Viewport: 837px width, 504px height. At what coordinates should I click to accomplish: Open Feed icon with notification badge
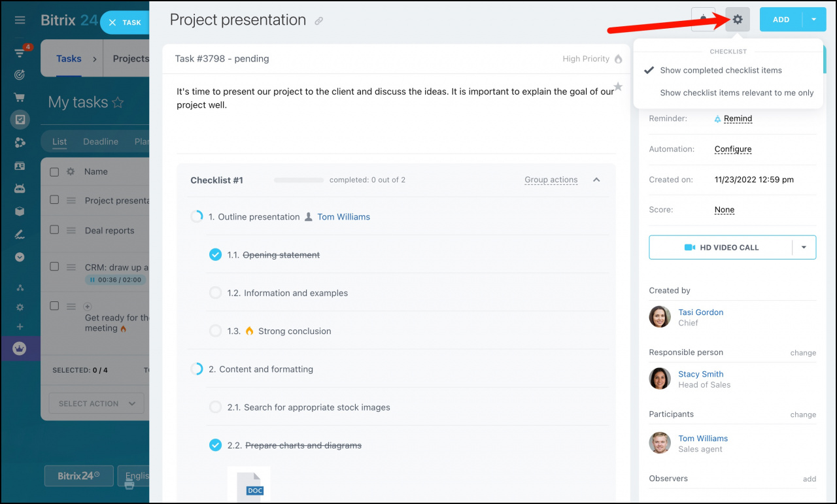(x=20, y=52)
